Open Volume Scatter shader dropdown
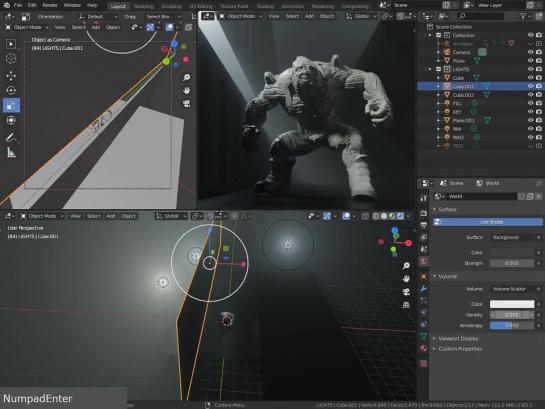The image size is (545, 409). coord(512,289)
